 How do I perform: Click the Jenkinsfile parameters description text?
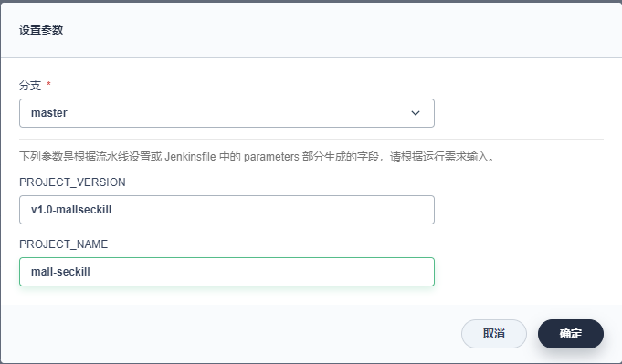click(x=258, y=157)
